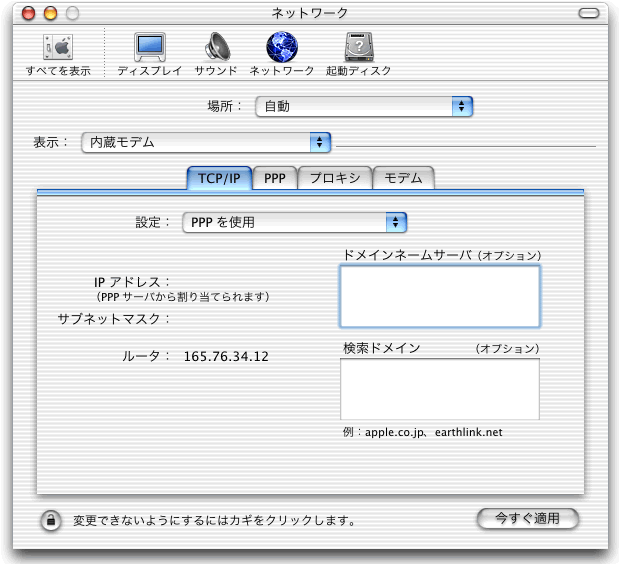Click the red close window button

click(x=28, y=13)
